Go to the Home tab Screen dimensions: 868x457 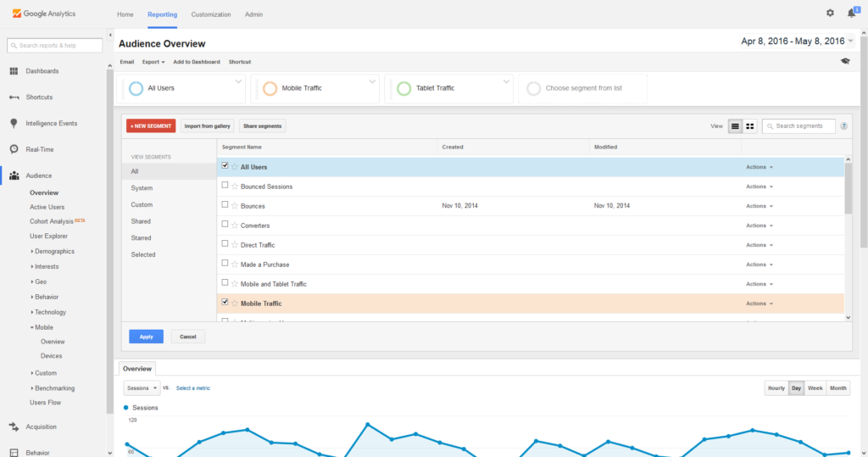tap(125, 14)
